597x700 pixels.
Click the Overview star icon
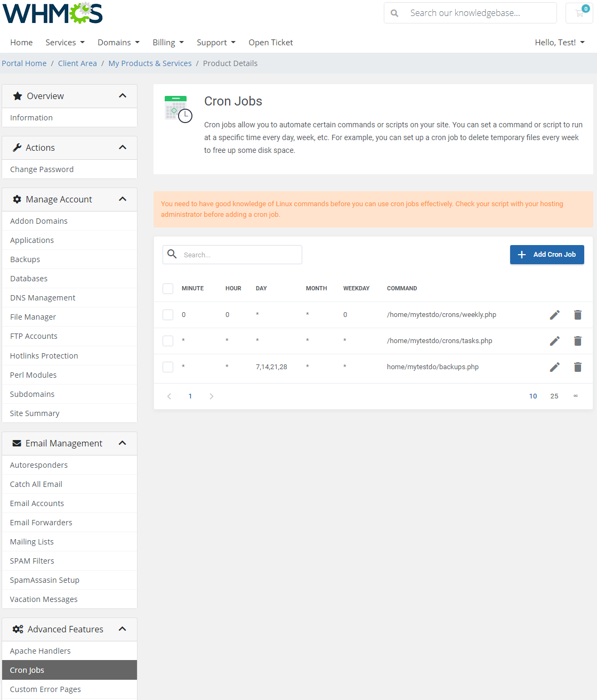coord(18,96)
